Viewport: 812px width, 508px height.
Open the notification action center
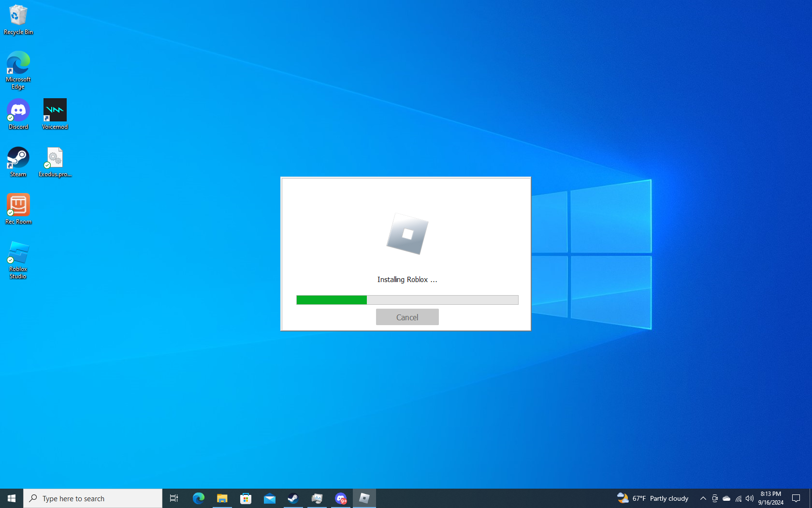[796, 498]
